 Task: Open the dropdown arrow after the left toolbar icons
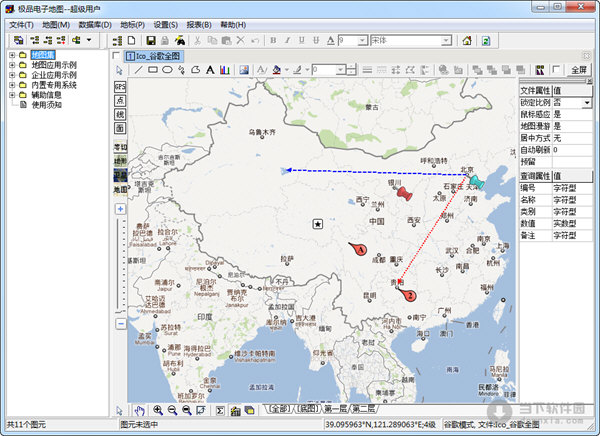click(89, 40)
